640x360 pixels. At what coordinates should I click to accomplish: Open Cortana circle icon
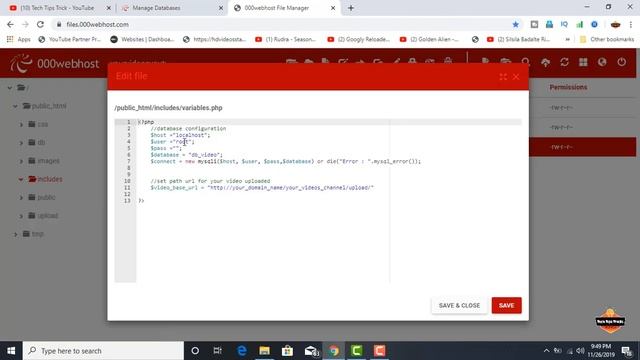coord(195,351)
